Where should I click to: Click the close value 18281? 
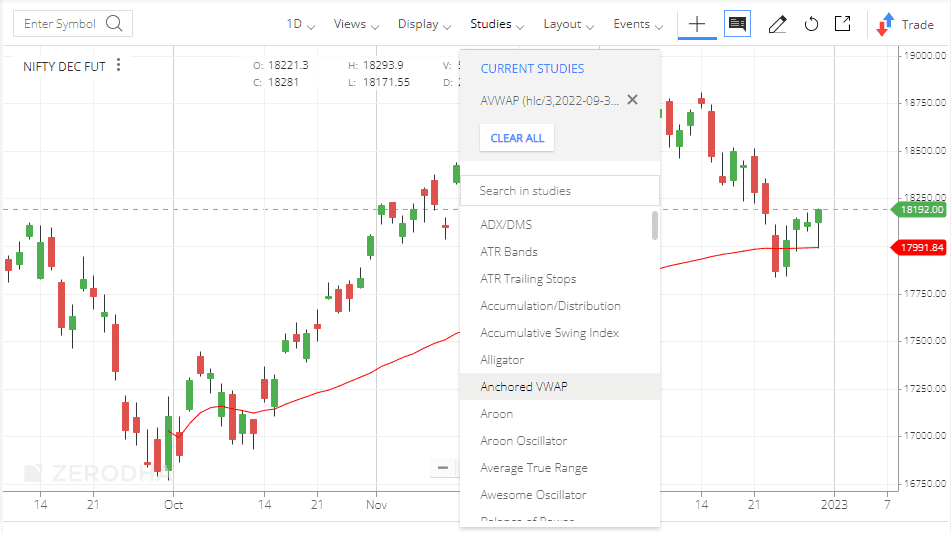tap(283, 82)
